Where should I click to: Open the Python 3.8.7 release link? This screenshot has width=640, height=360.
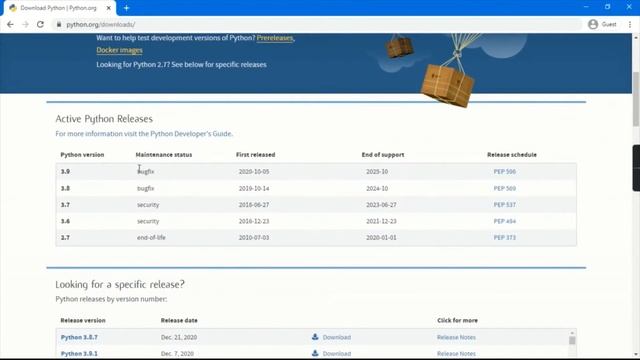point(79,337)
